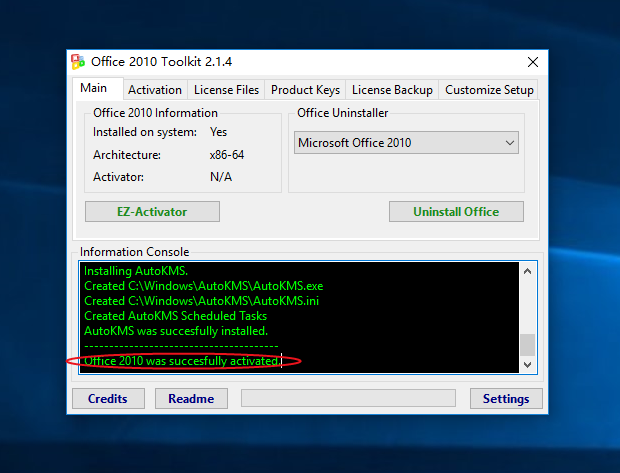Open the License Backup tab

click(392, 90)
